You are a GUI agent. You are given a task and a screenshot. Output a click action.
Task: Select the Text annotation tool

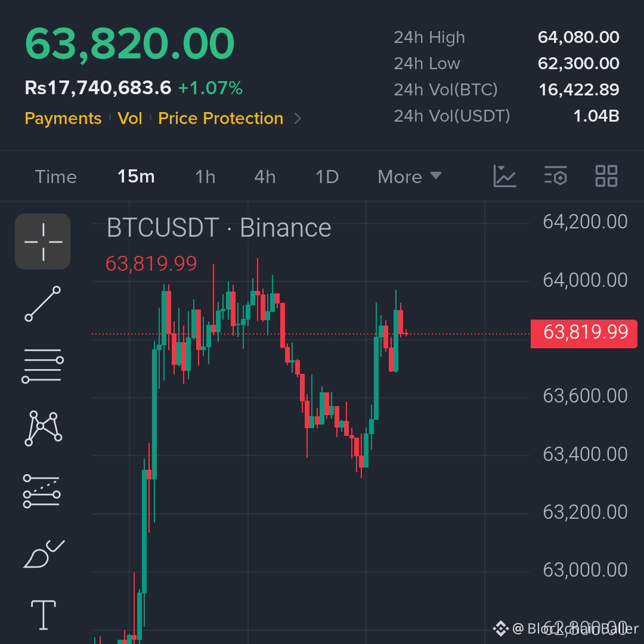[x=43, y=615]
